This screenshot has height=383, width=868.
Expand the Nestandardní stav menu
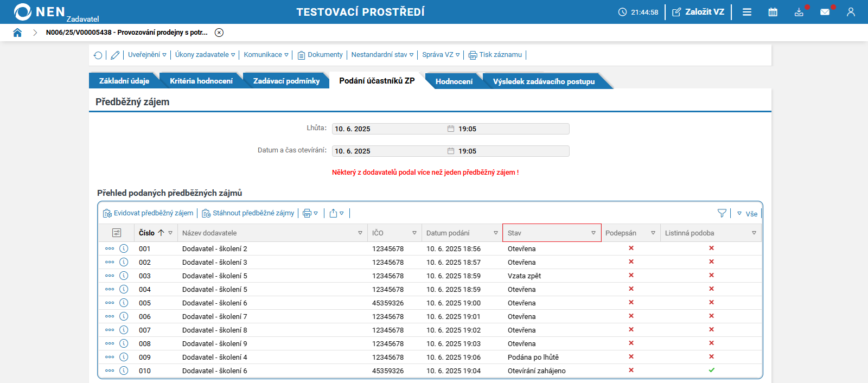[x=382, y=55]
